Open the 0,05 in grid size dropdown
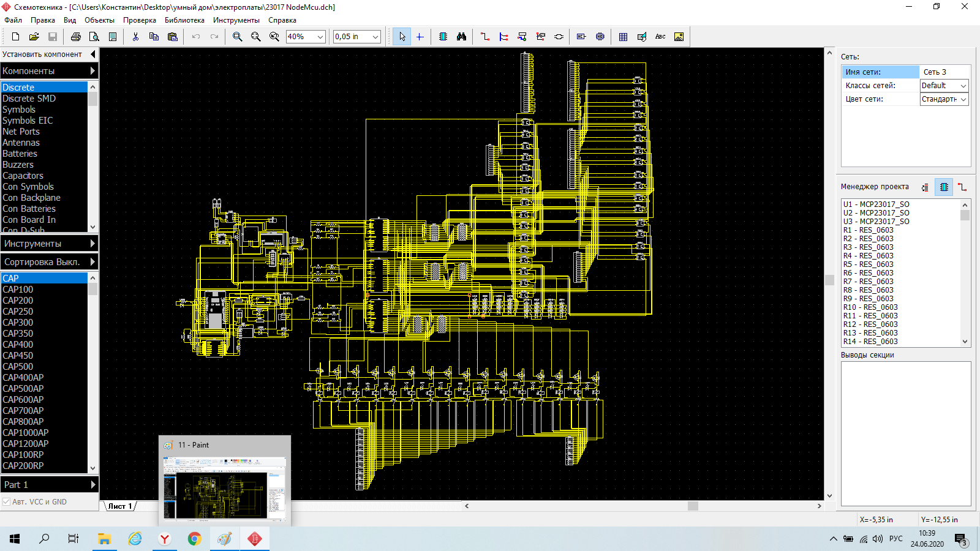 375,37
